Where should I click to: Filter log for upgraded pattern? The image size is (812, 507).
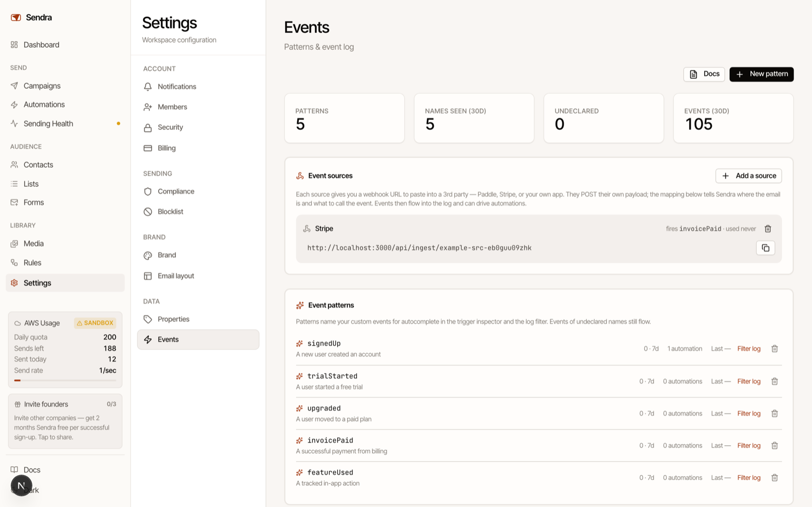pos(749,413)
